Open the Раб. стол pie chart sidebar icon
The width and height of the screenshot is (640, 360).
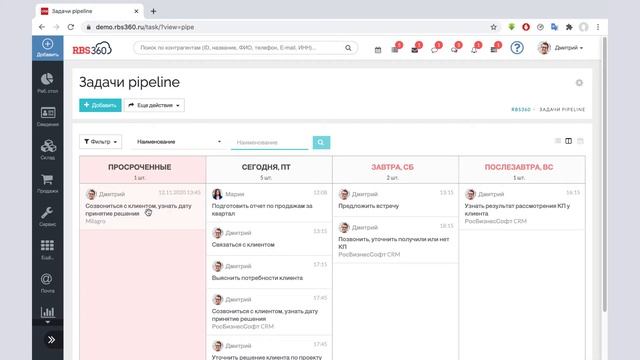pos(47,83)
